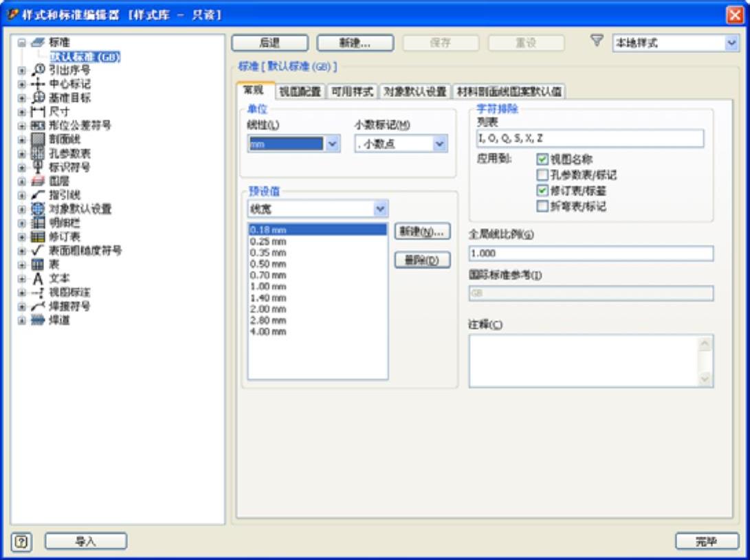Open the 对象默认设置 tab
Image resolution: width=750 pixels, height=560 pixels.
pos(415,91)
